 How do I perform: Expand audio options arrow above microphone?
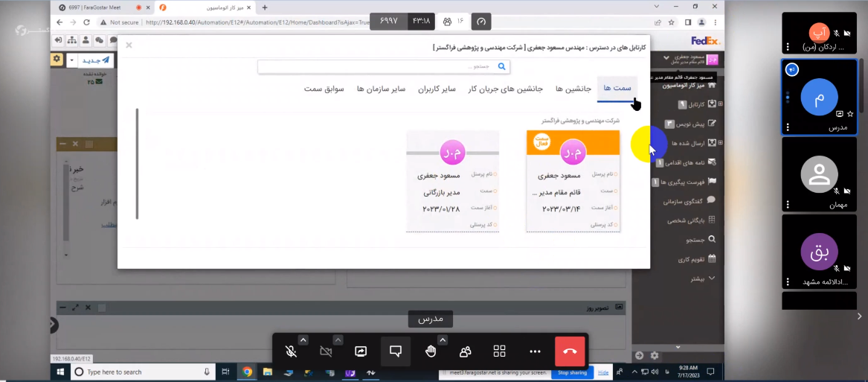coord(303,340)
